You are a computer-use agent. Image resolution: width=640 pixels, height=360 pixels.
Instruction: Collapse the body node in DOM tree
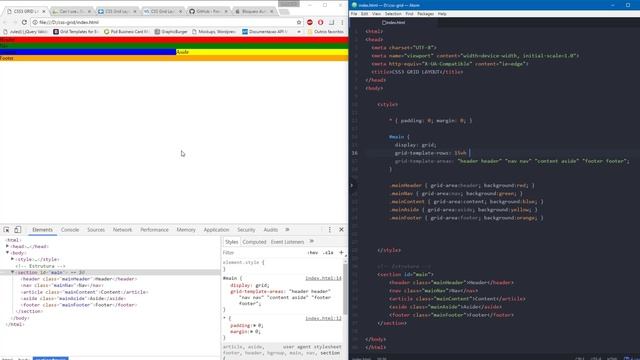click(7, 253)
